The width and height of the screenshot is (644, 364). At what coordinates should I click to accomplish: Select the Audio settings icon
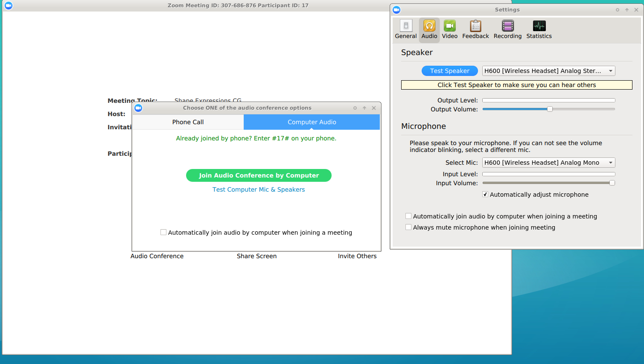(x=429, y=26)
